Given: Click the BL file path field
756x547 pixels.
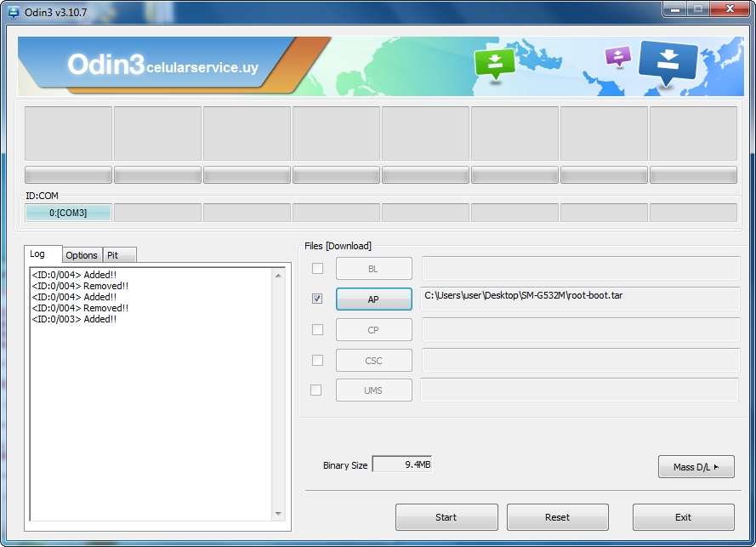Looking at the screenshot, I should coord(581,269).
